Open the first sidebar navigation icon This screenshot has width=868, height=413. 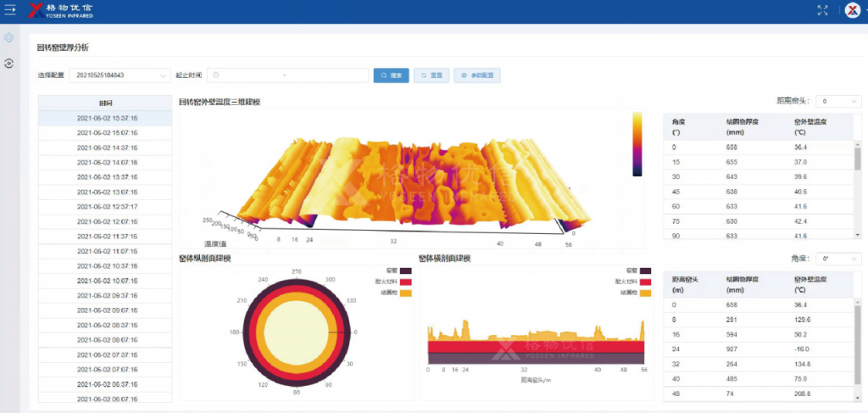(9, 38)
